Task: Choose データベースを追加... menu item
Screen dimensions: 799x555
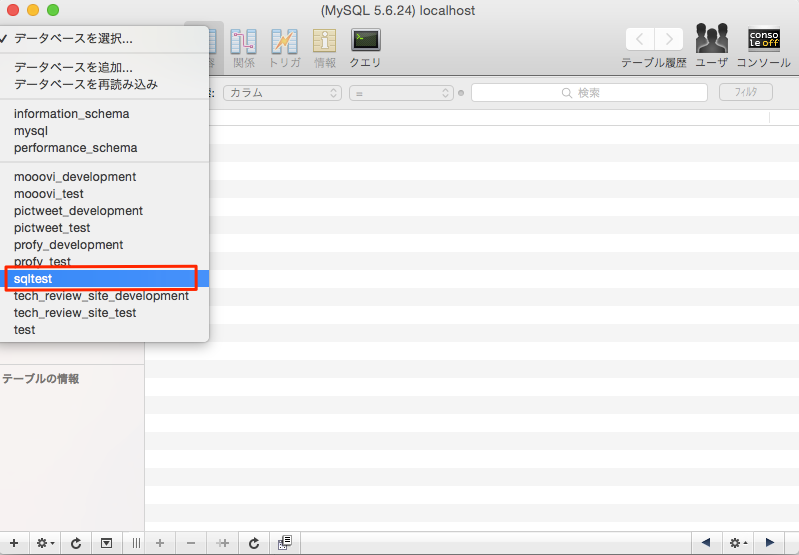Action: pos(75,67)
